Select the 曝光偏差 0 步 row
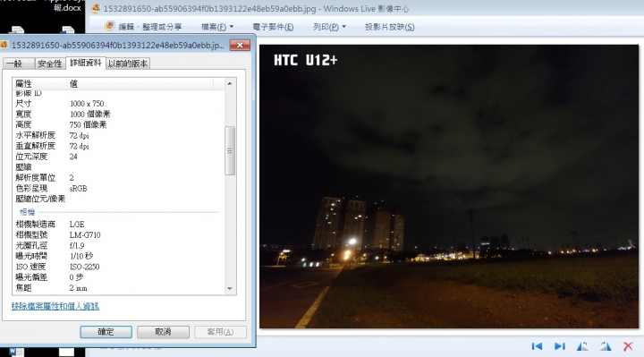This screenshot has height=357, width=644. (119, 277)
